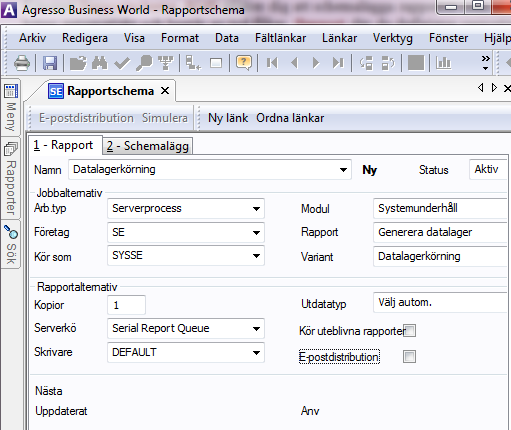Viewport: 511px width, 430px height.
Task: Open the Format menu
Action: pos(180,38)
